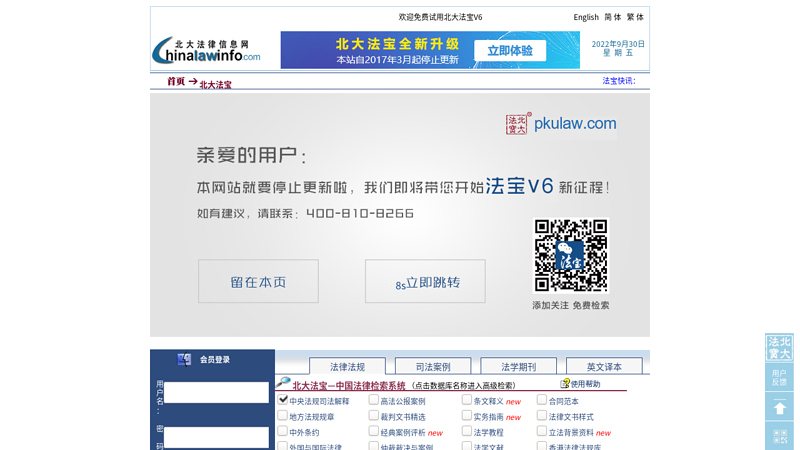Open the 中央法规司法解释 database link
Image resolution: width=800 pixels, height=450 pixels.
tap(319, 402)
